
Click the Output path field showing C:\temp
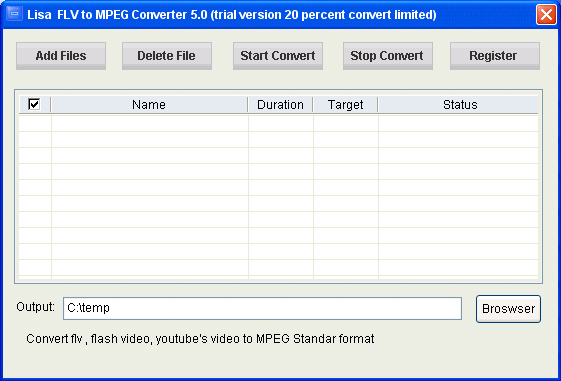[x=262, y=308]
